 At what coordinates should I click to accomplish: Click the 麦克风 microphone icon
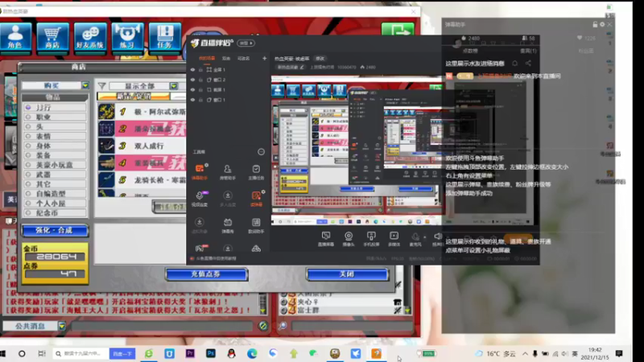coord(415,238)
